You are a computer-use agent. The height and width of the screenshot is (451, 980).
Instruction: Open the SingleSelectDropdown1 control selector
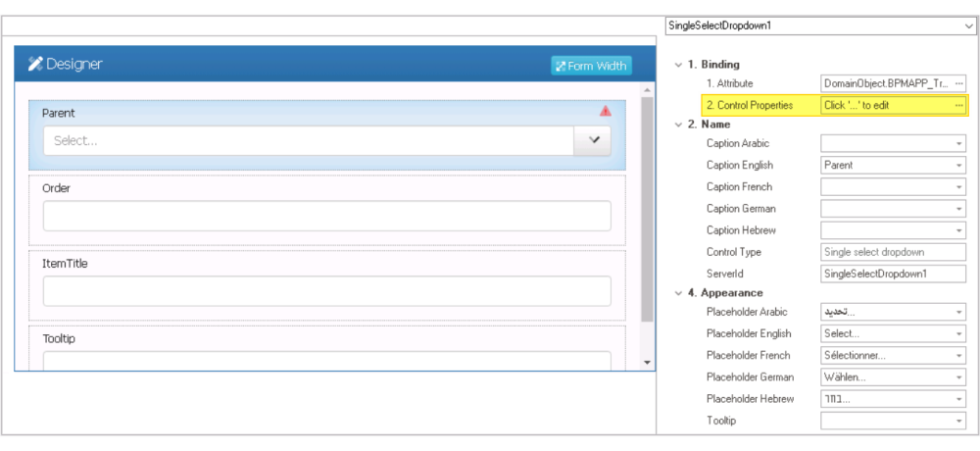(819, 25)
